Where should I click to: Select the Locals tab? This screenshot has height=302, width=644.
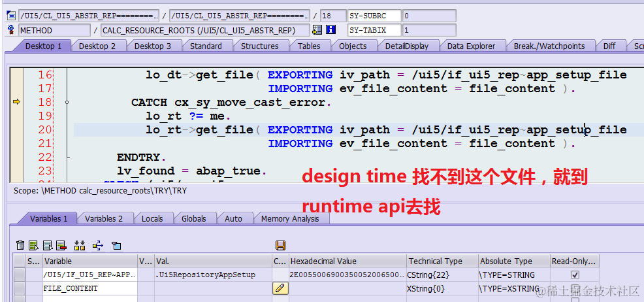click(152, 218)
